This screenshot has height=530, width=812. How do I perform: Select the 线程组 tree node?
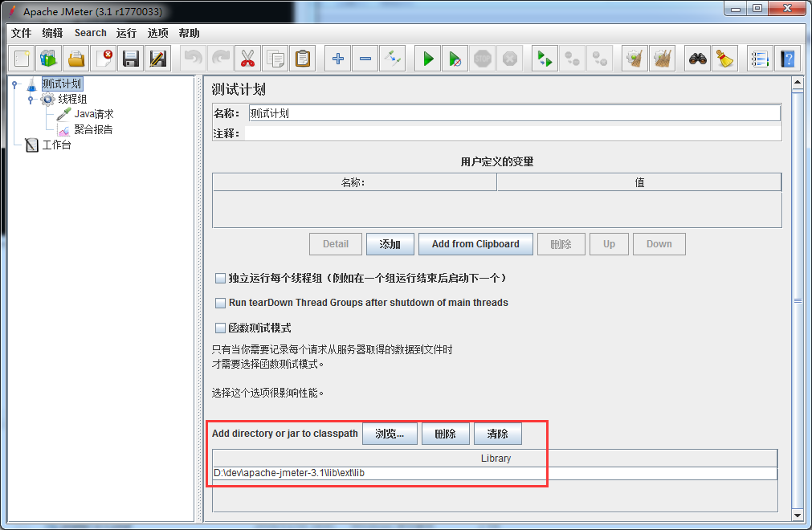point(72,100)
